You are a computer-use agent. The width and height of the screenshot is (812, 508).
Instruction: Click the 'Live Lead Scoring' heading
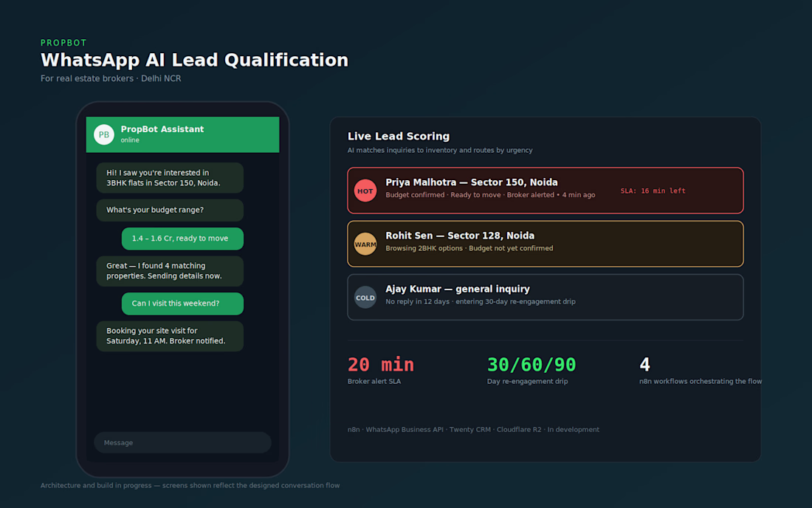(398, 136)
